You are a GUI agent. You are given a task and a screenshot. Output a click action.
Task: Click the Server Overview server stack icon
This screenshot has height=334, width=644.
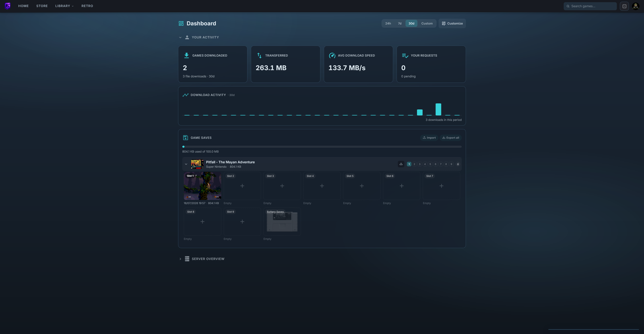pos(187,259)
